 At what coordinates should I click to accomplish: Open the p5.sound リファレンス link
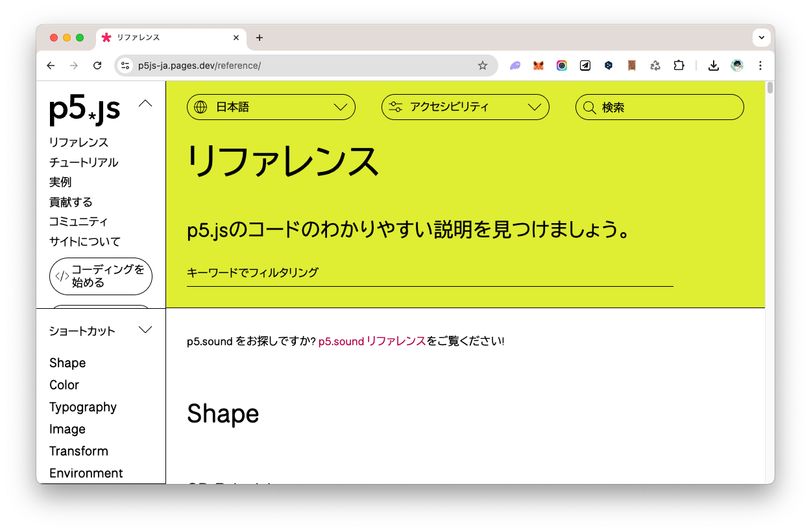372,341
